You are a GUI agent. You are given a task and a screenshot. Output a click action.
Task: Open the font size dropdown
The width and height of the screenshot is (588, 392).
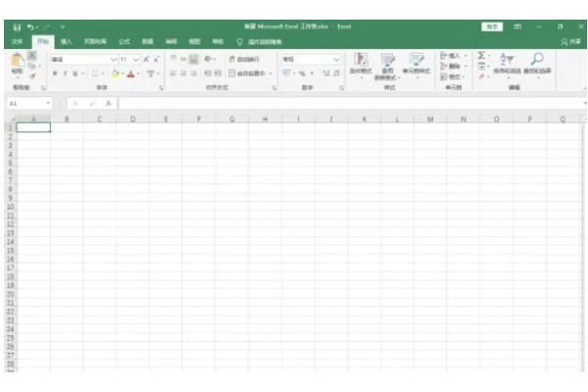(136, 60)
